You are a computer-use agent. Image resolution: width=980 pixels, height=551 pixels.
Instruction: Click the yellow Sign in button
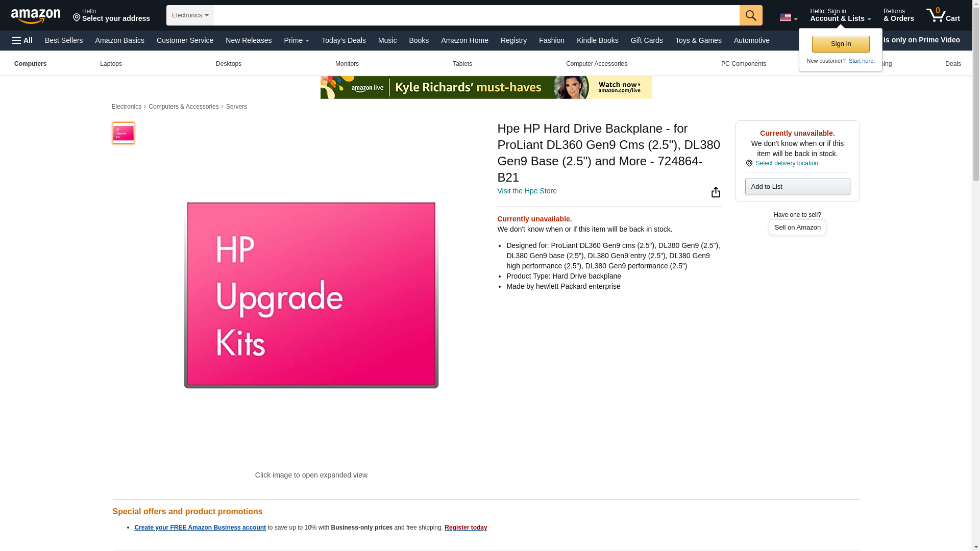click(x=841, y=44)
